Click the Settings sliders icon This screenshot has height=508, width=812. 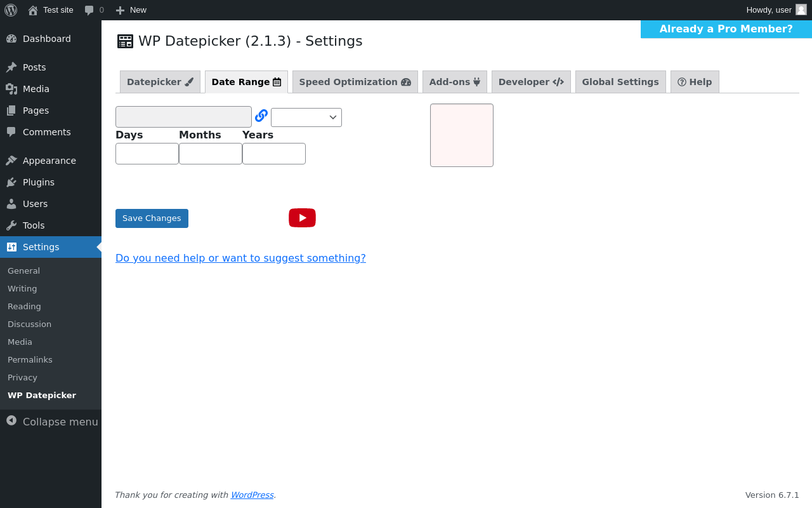(11, 247)
